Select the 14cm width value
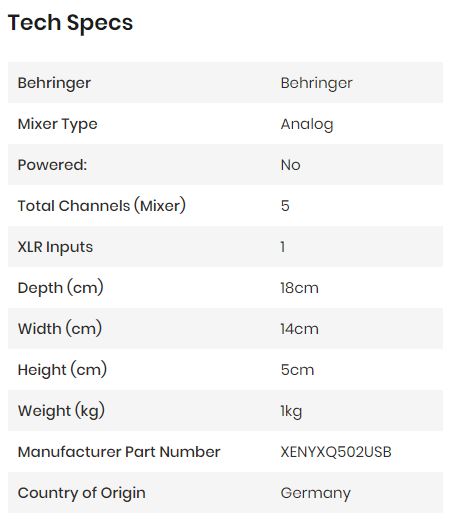This screenshot has height=523, width=453. [300, 329]
